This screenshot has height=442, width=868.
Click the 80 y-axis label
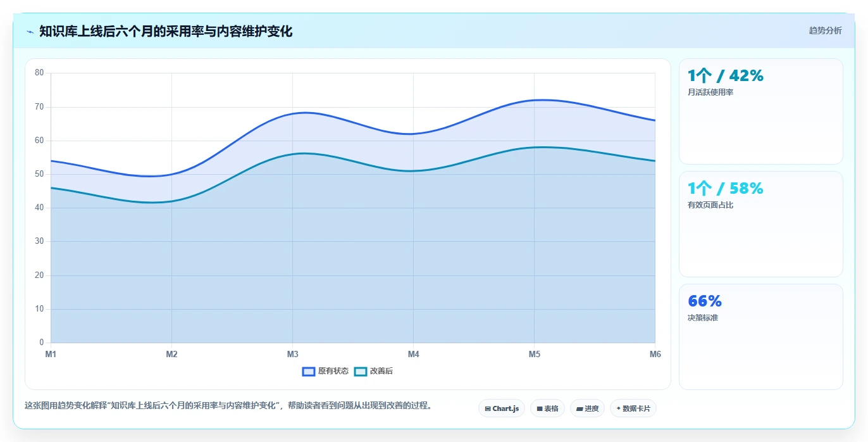[x=39, y=73]
